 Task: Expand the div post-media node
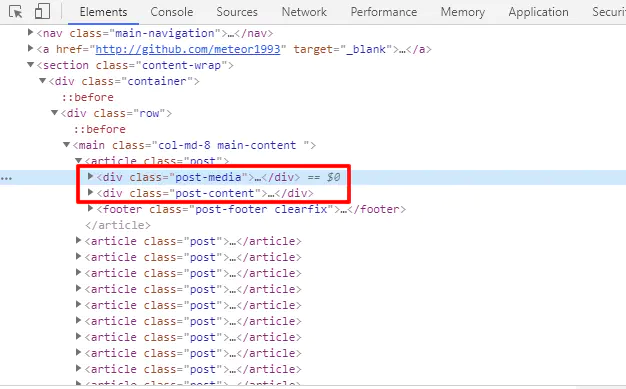click(x=90, y=176)
